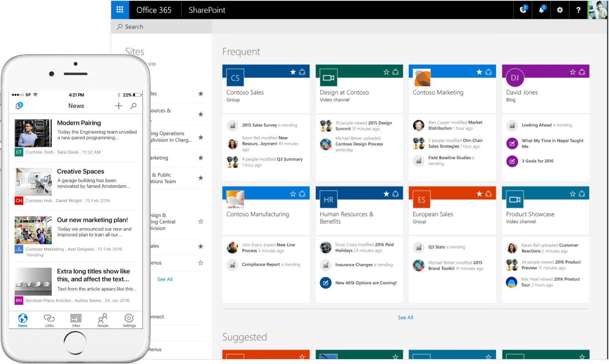Click the bell icon on European Sales card

click(489, 194)
